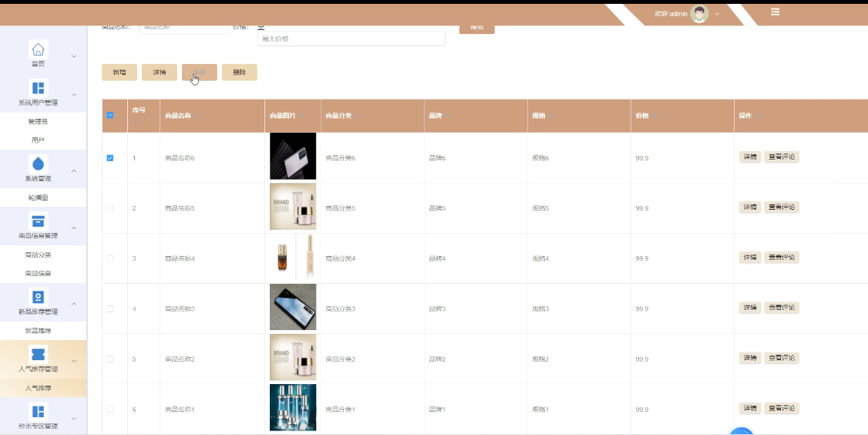The width and height of the screenshot is (868, 435).
Task: Click the 修改 edit button
Action: [x=200, y=72]
